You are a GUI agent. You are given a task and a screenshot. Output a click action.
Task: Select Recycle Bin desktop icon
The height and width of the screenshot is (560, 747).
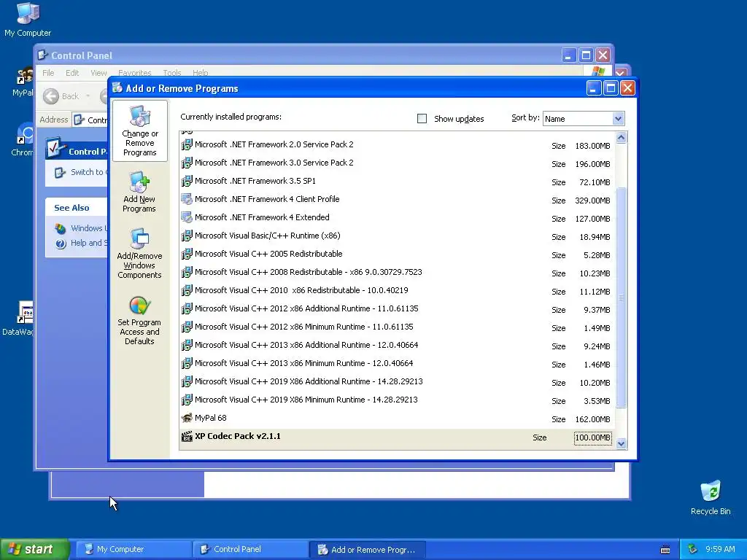coord(711,491)
